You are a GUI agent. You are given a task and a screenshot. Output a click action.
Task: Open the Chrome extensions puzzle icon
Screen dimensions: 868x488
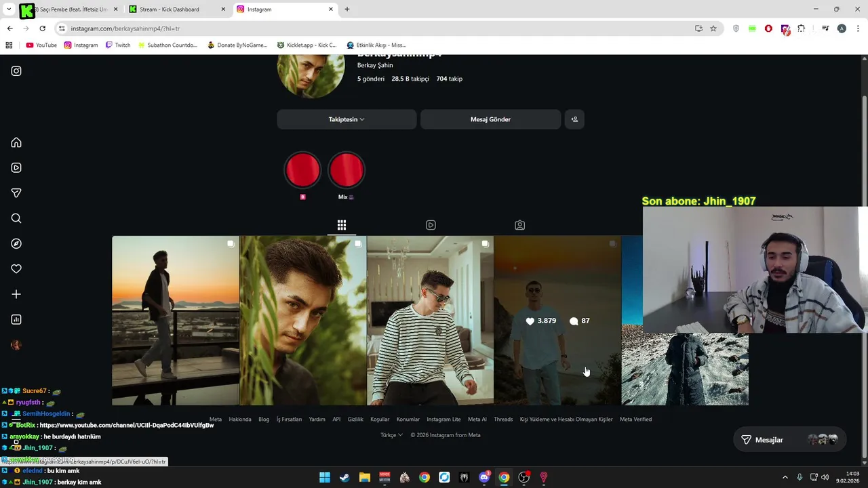802,28
